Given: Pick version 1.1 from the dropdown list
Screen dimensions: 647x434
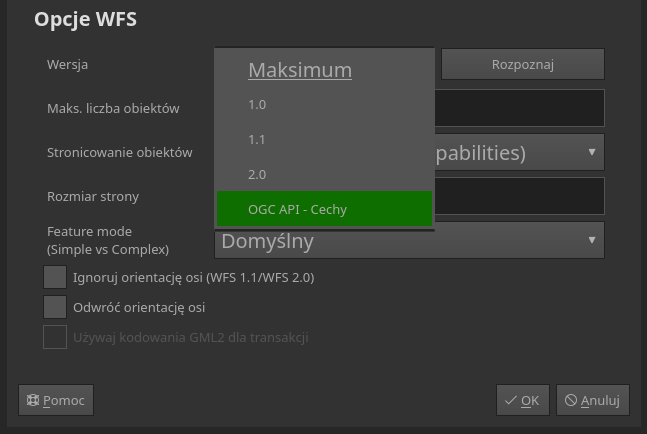Looking at the screenshot, I should coord(258,139).
